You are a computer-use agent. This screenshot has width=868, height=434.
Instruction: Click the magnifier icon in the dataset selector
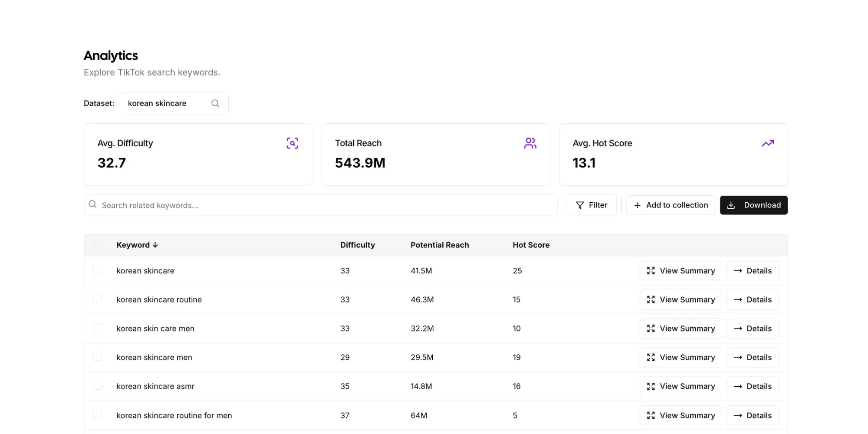[x=215, y=103]
